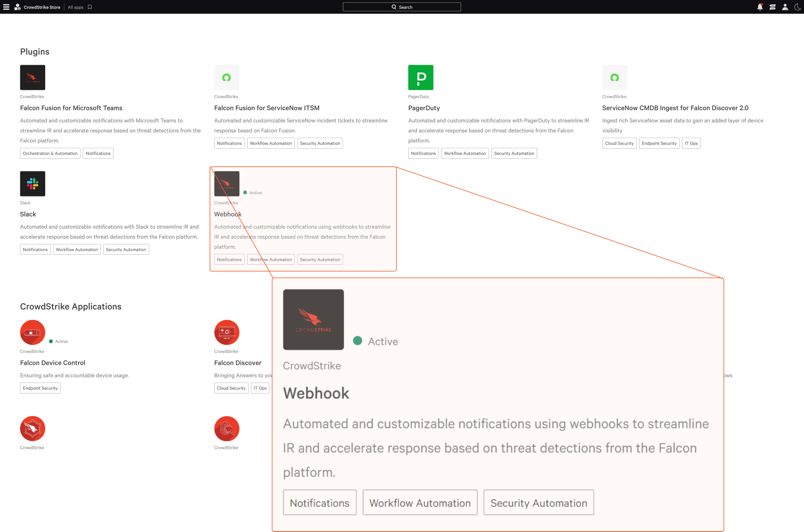Viewport: 804px width, 532px height.
Task: Click in the Search field
Action: pos(402,7)
